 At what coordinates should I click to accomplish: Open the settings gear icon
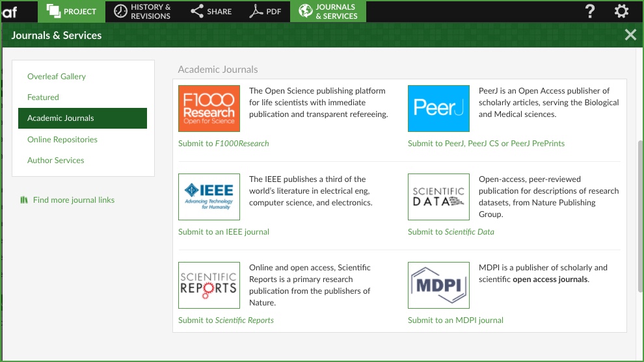[x=621, y=11]
